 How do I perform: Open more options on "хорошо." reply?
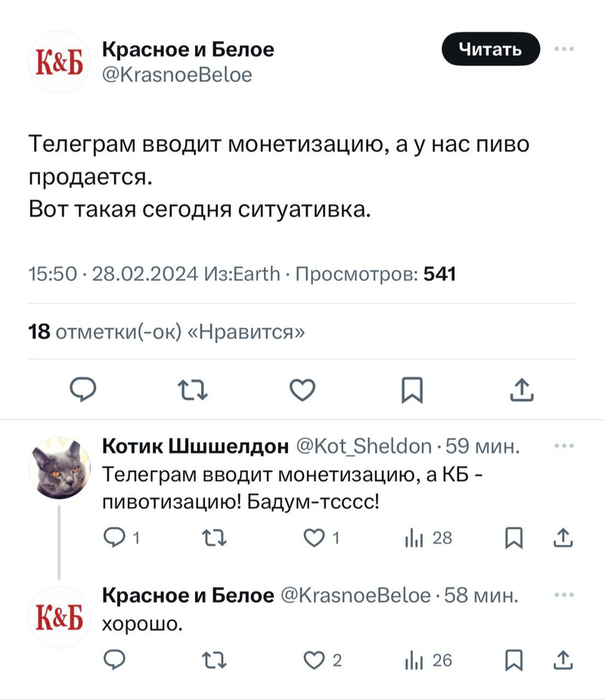click(564, 596)
